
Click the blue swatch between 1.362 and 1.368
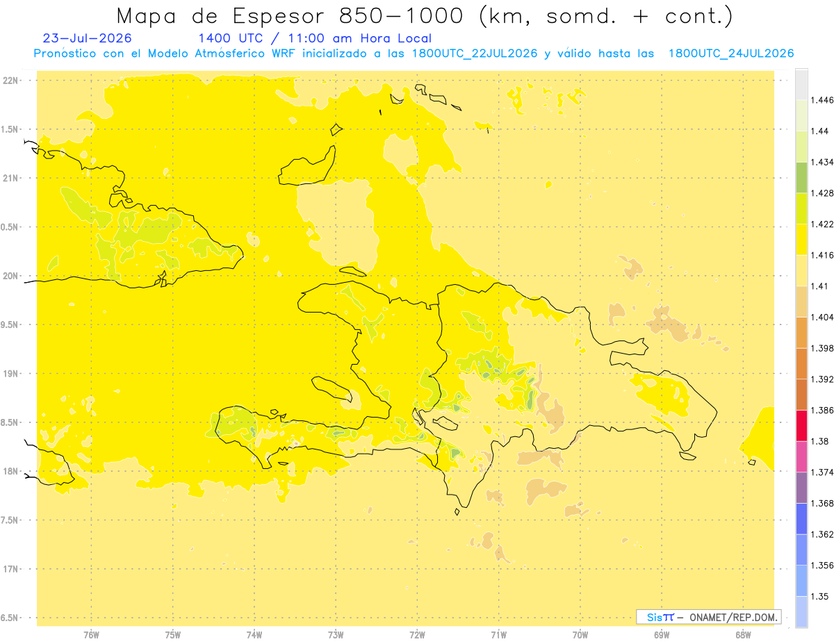(801, 518)
